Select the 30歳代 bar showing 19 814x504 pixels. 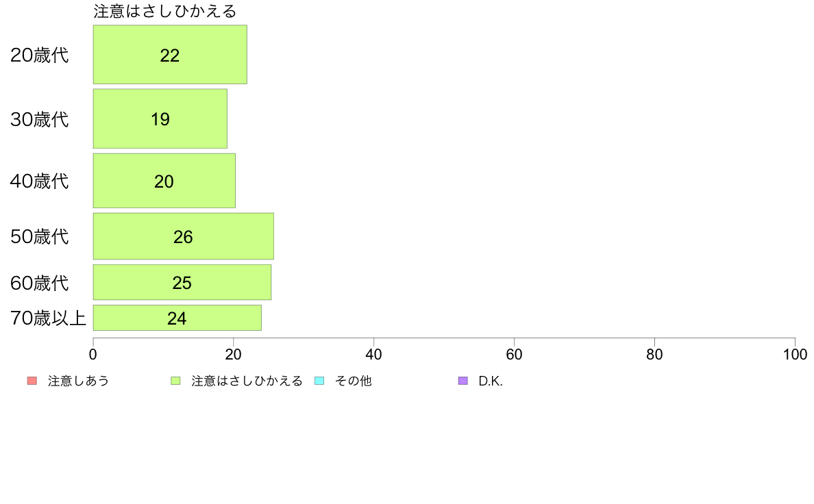point(160,119)
